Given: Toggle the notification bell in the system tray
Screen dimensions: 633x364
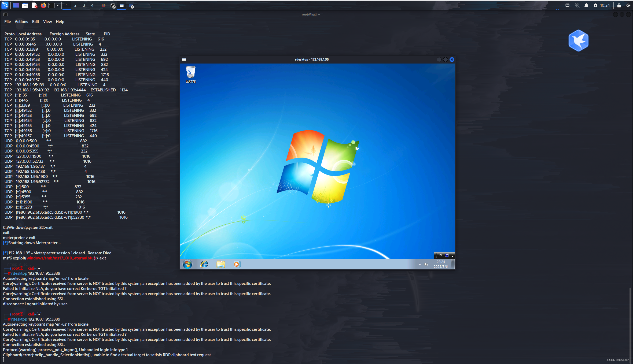Looking at the screenshot, I should [587, 5].
